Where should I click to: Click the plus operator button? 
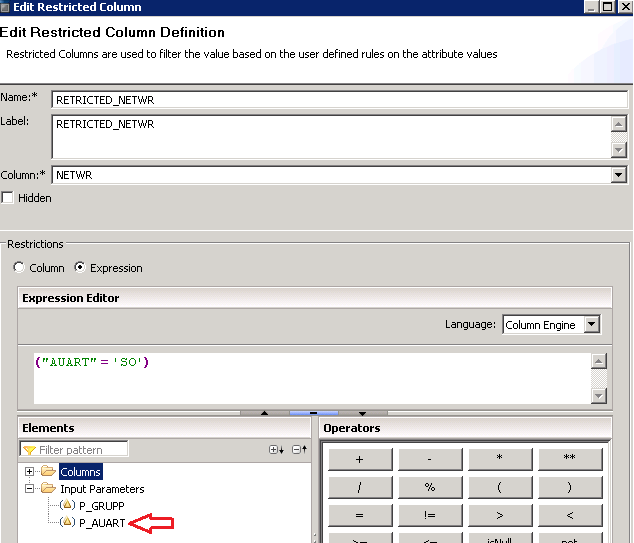tap(360, 459)
